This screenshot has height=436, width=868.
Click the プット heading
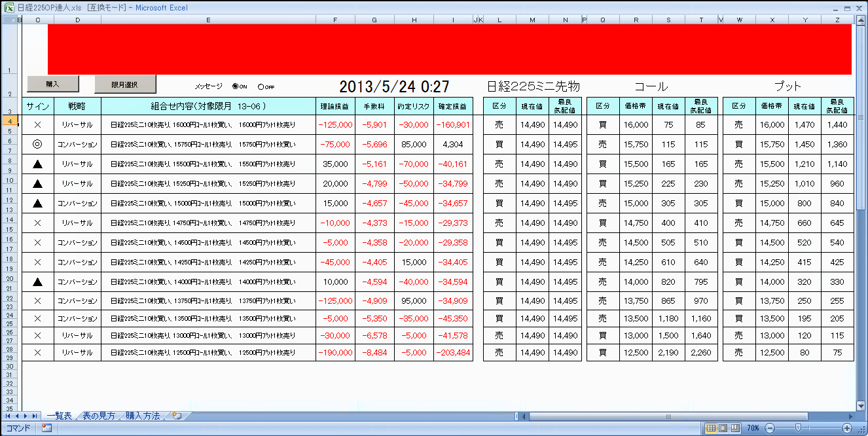787,86
